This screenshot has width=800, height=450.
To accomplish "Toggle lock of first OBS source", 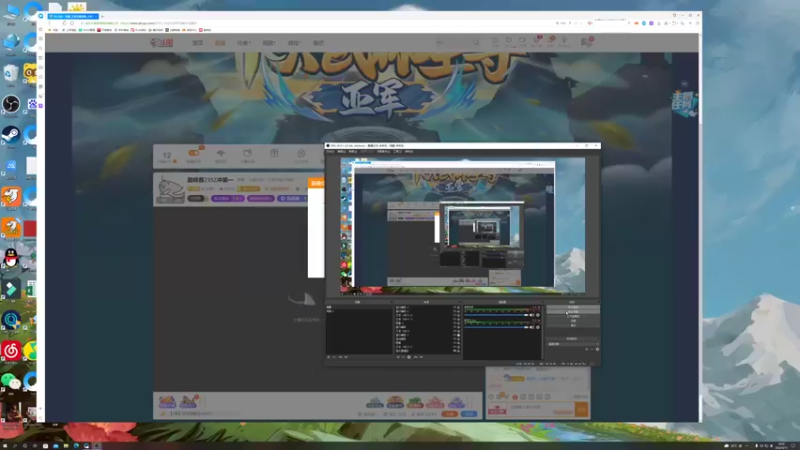I will point(458,308).
